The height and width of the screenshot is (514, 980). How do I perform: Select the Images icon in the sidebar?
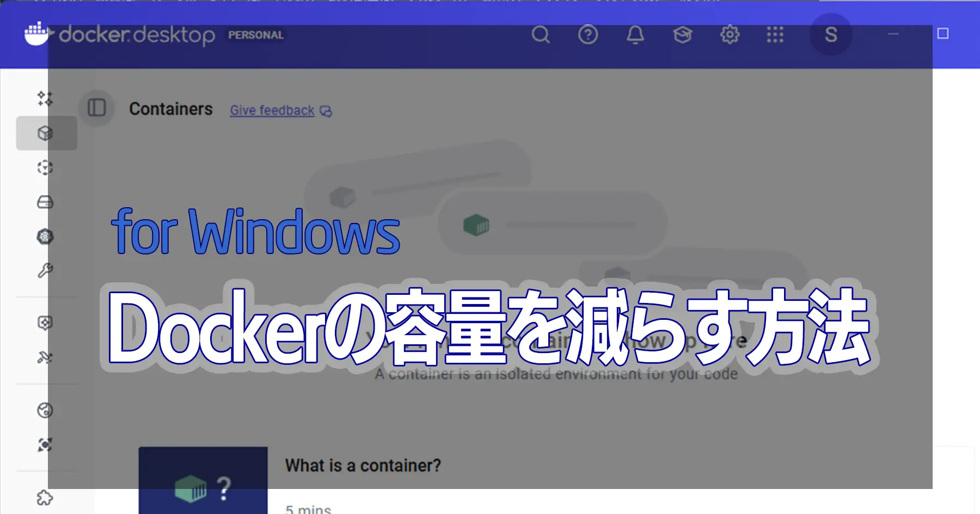pos(46,167)
